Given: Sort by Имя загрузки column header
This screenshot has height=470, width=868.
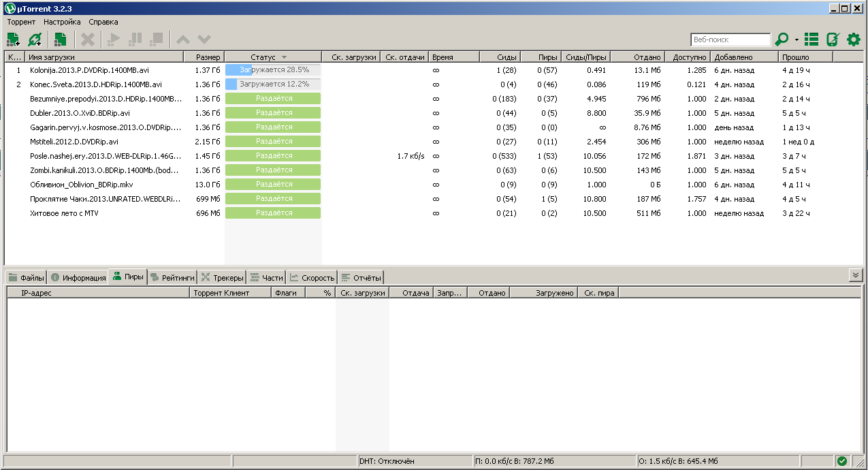Looking at the screenshot, I should pyautogui.click(x=104, y=57).
